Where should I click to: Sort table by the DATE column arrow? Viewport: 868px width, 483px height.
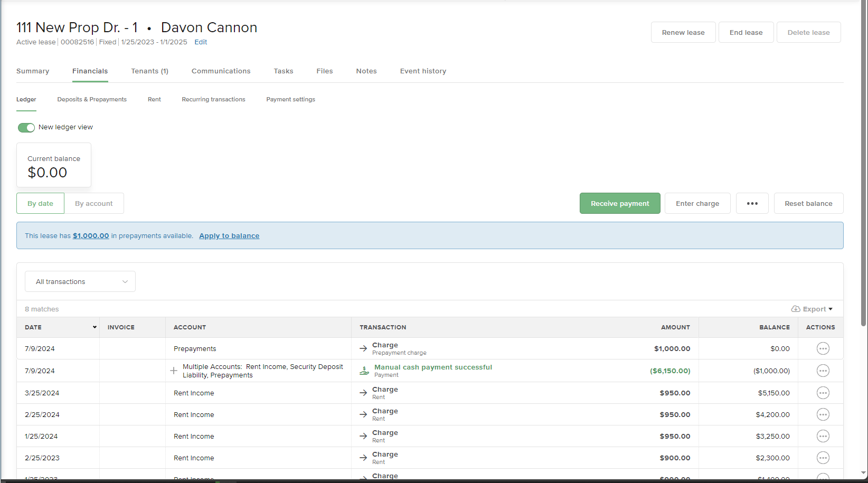(x=95, y=327)
